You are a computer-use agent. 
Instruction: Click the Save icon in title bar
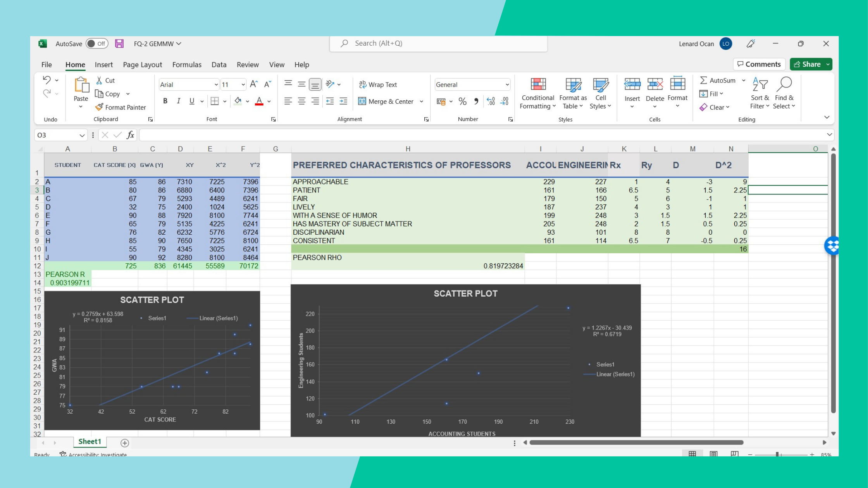click(x=119, y=44)
